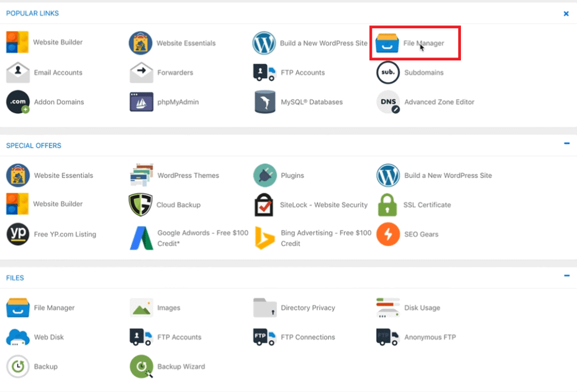Click MySQL Databases text link
Screen dimensions: 577x392
pyautogui.click(x=311, y=102)
